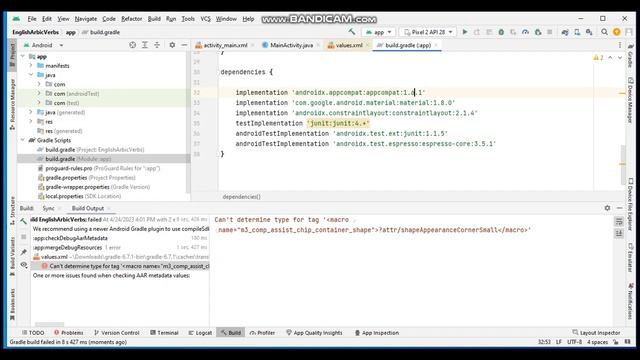Open the Problems tool window
The height and width of the screenshot is (360, 640).
tap(69, 333)
